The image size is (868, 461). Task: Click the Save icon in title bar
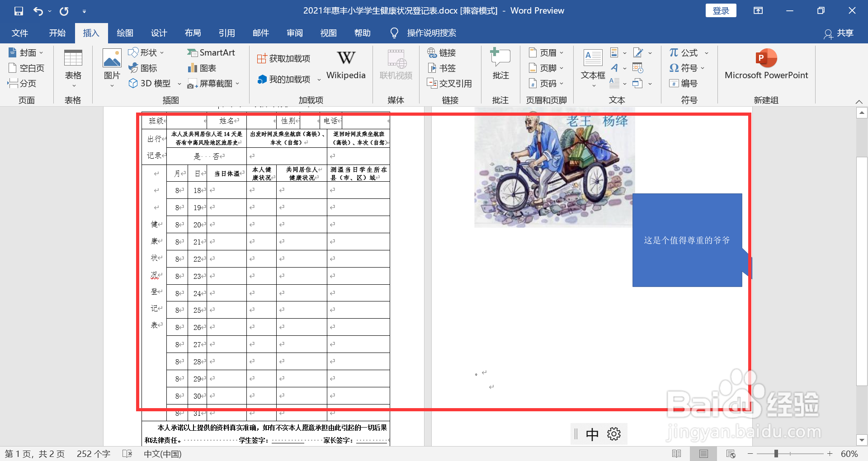(x=19, y=11)
